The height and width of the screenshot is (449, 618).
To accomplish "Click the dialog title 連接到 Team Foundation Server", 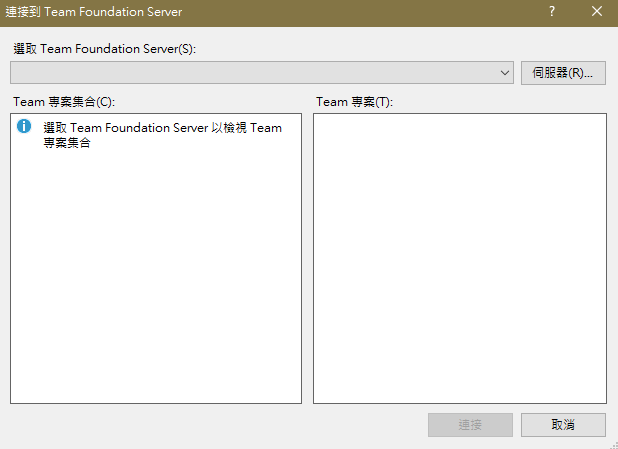I will click(94, 11).
